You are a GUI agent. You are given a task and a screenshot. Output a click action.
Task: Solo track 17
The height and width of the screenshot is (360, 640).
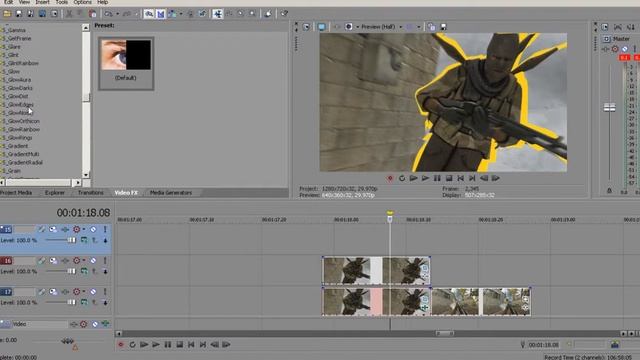(x=105, y=291)
